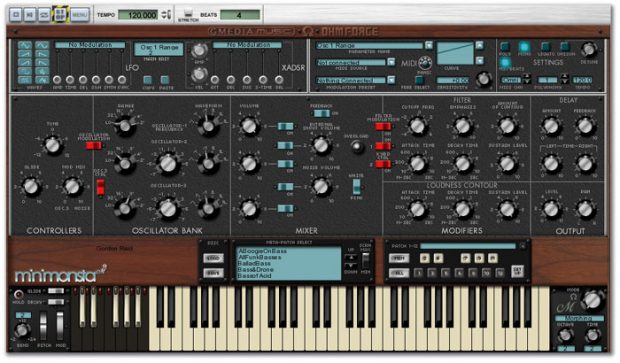The width and height of the screenshot is (620, 363).
Task: Select the second-row left LFO ramp wave icon
Action: click(x=24, y=54)
